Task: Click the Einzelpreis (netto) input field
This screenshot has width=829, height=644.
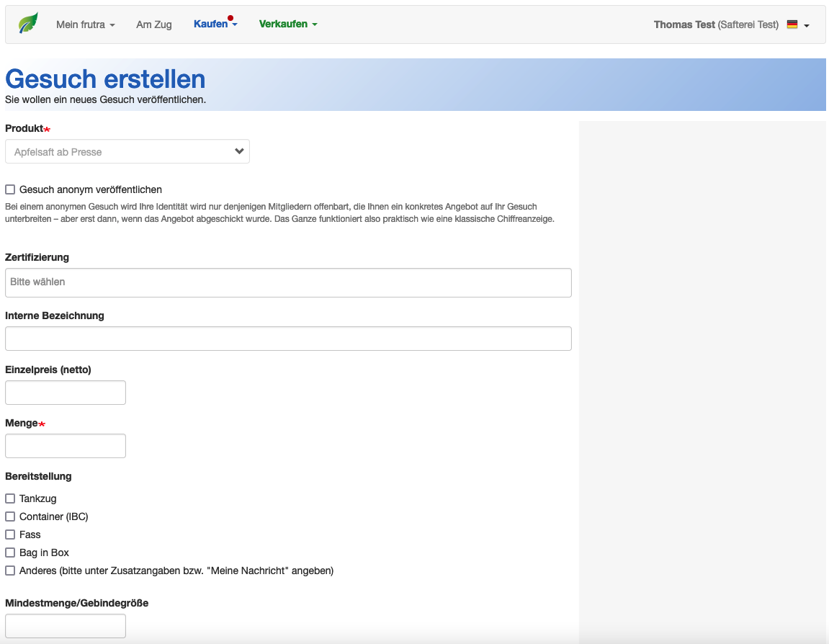Action: coord(66,393)
